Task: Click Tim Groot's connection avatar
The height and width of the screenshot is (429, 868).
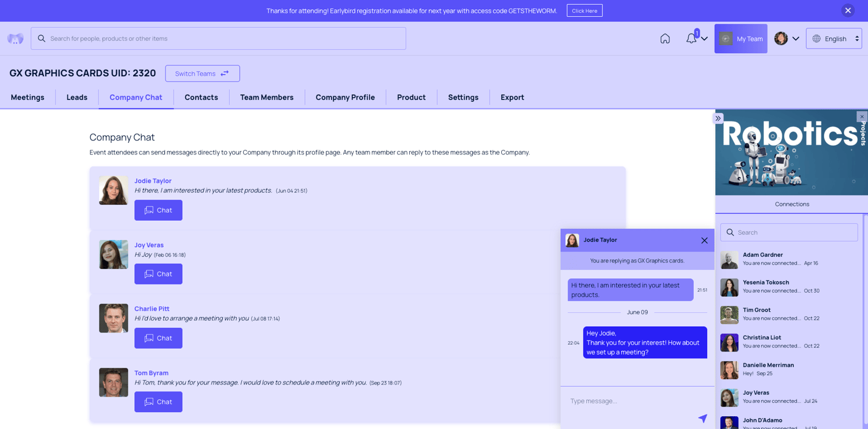Action: pyautogui.click(x=729, y=315)
